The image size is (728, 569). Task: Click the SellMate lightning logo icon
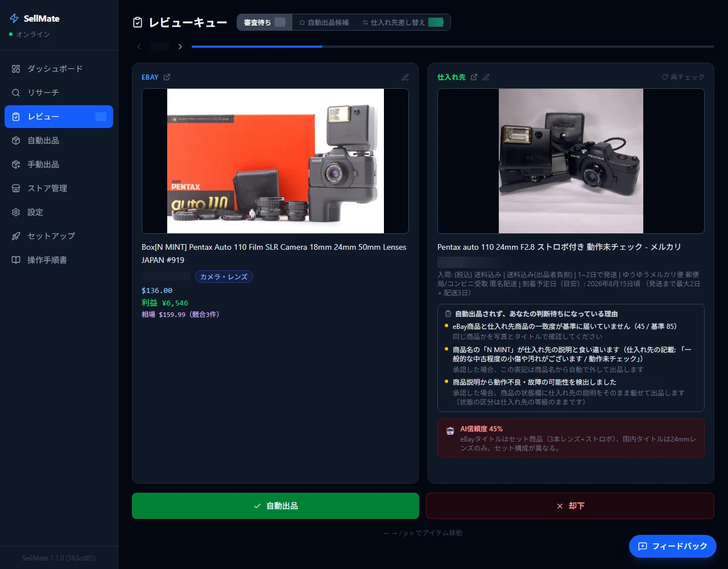[x=14, y=19]
